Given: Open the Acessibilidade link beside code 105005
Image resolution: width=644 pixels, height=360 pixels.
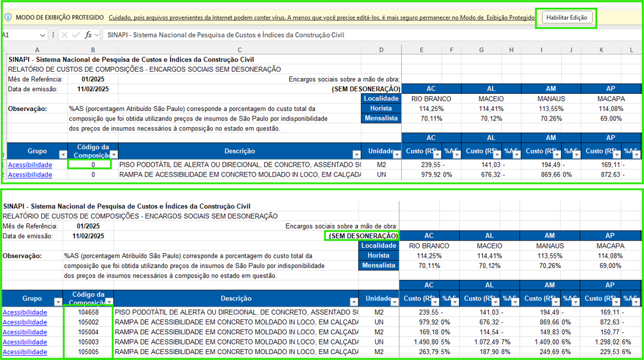Looking at the screenshot, I should click(x=24, y=352).
